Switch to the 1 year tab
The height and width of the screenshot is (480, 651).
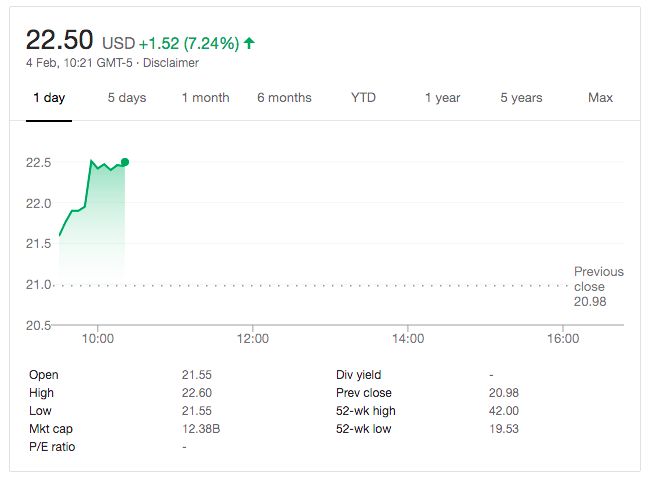(442, 98)
